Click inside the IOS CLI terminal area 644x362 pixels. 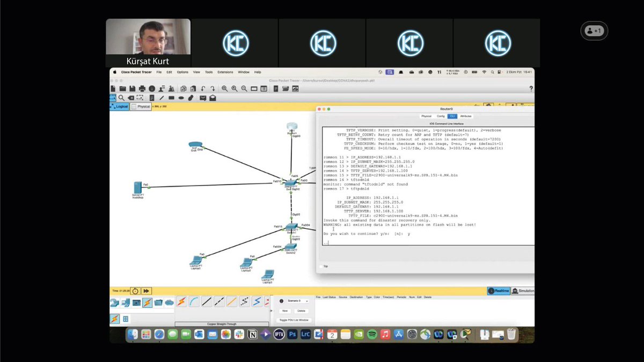click(x=428, y=186)
